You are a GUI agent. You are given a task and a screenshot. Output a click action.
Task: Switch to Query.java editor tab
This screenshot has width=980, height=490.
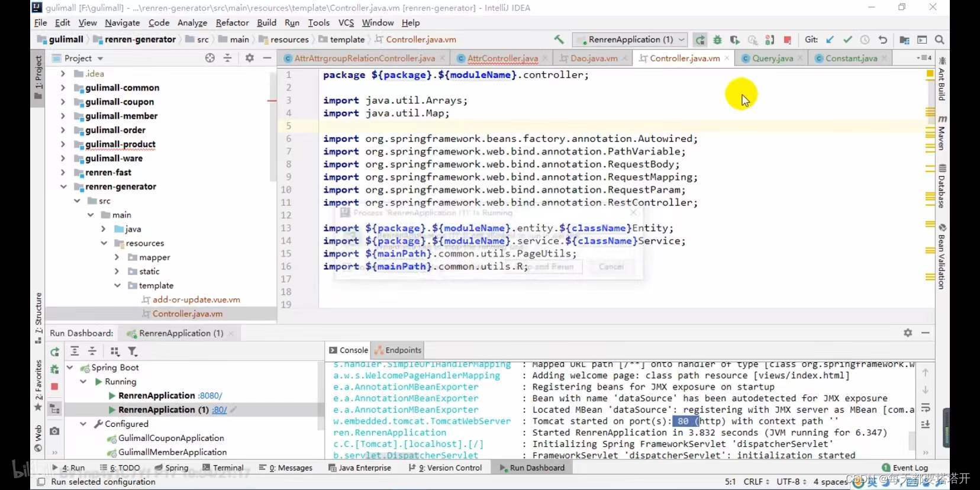coord(772,58)
